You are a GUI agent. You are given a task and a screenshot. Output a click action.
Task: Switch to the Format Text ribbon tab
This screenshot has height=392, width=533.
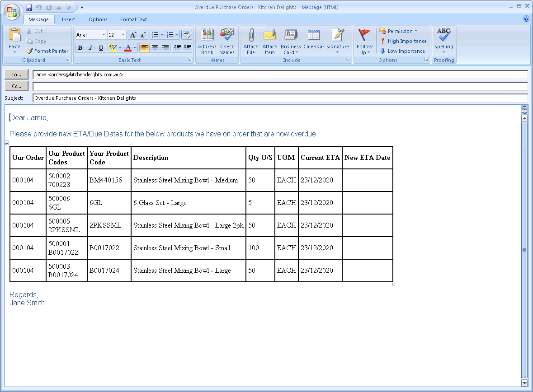click(x=133, y=19)
